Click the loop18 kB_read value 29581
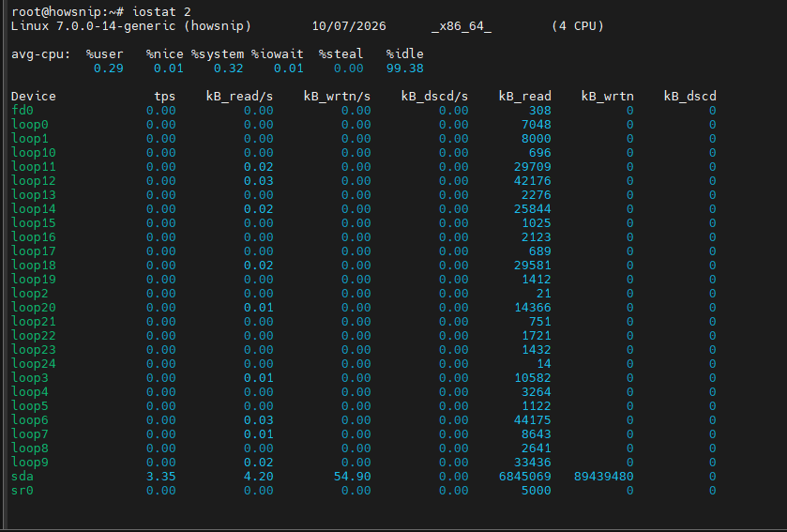The width and height of the screenshot is (787, 532). [533, 265]
